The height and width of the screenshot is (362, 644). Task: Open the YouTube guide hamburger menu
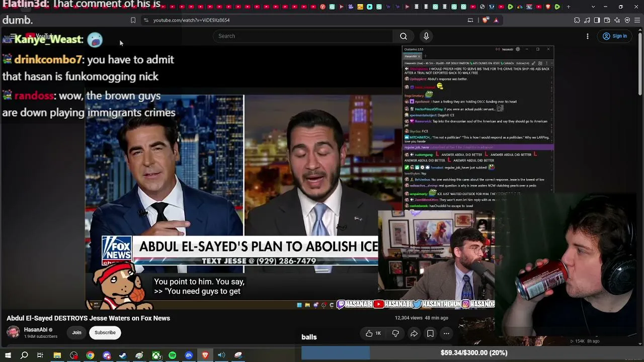coord(13,36)
